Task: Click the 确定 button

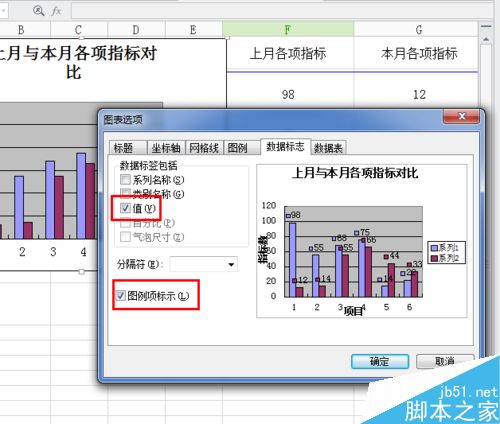Action: click(x=380, y=361)
